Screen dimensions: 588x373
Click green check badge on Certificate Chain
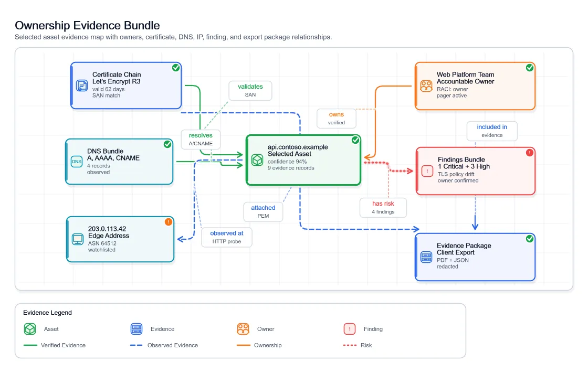click(x=176, y=68)
